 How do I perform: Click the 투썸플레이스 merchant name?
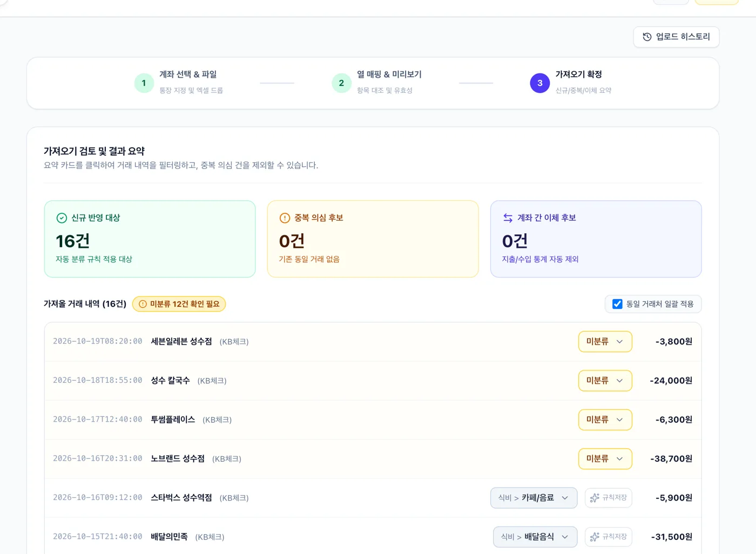173,420
